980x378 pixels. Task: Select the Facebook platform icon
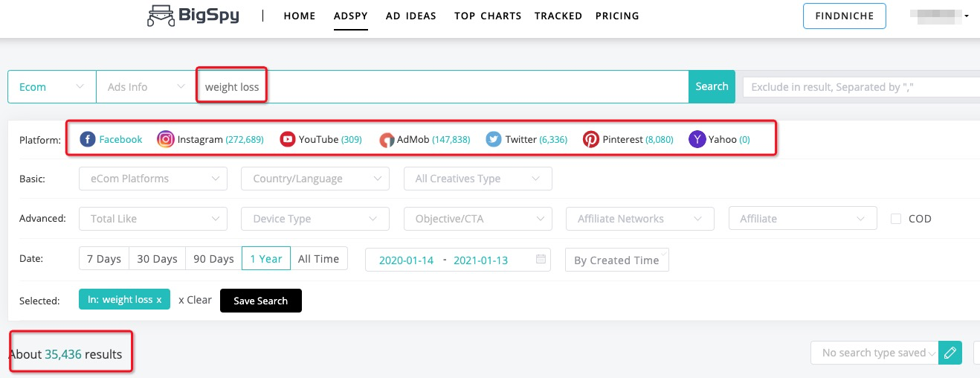[x=88, y=139]
